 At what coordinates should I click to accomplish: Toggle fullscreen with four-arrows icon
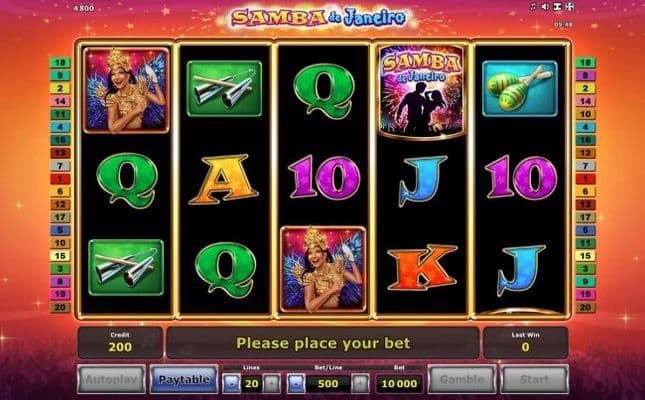(x=570, y=7)
